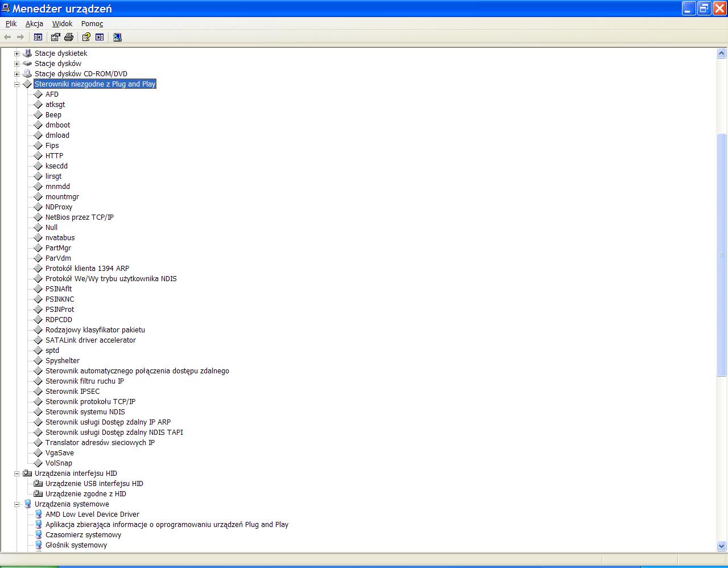Click the icon beside Głośnik systemowy

pos(38,545)
